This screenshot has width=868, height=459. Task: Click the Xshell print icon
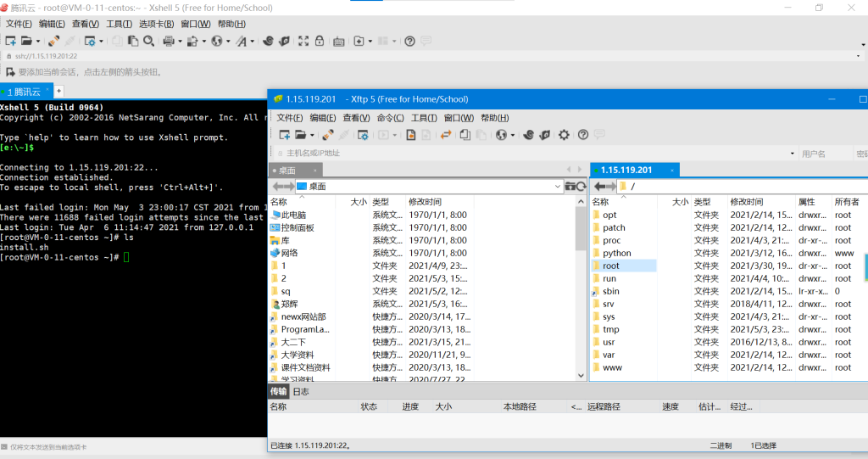pos(168,41)
